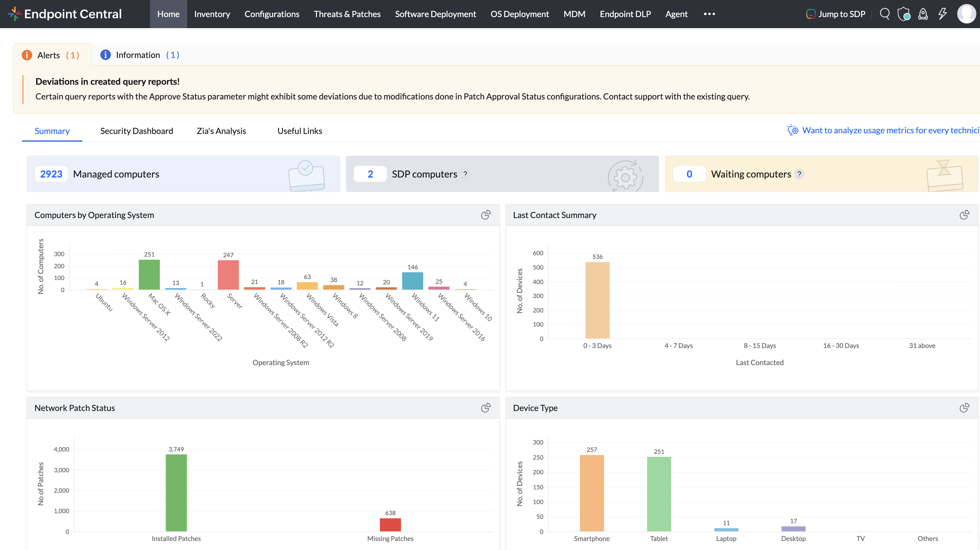Viewport: 980px width, 550px height.
Task: Select the Summary tab
Action: tap(52, 131)
